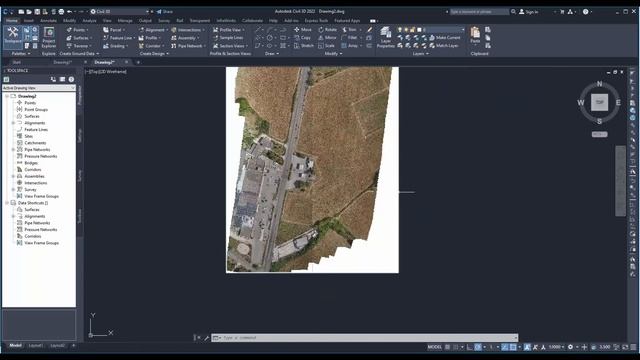Toggle polar tracking in status bar
The height and width of the screenshot is (360, 640).
[478, 347]
